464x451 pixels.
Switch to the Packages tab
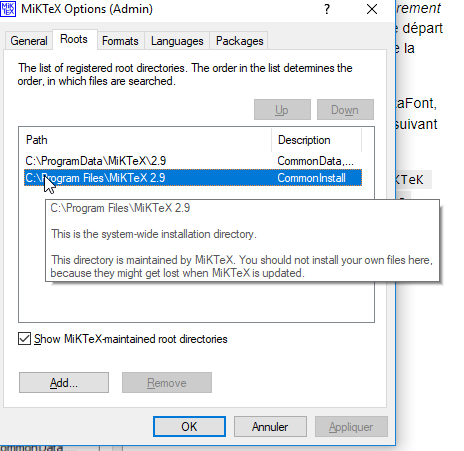click(240, 41)
